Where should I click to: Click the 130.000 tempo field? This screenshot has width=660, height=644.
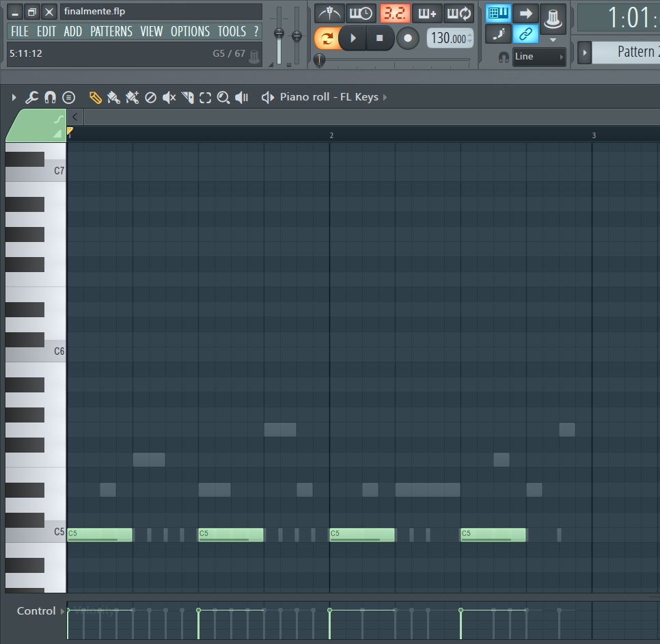click(450, 38)
